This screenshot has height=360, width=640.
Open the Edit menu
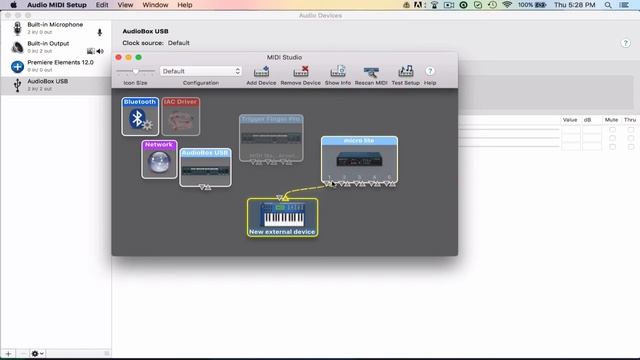[102, 5]
